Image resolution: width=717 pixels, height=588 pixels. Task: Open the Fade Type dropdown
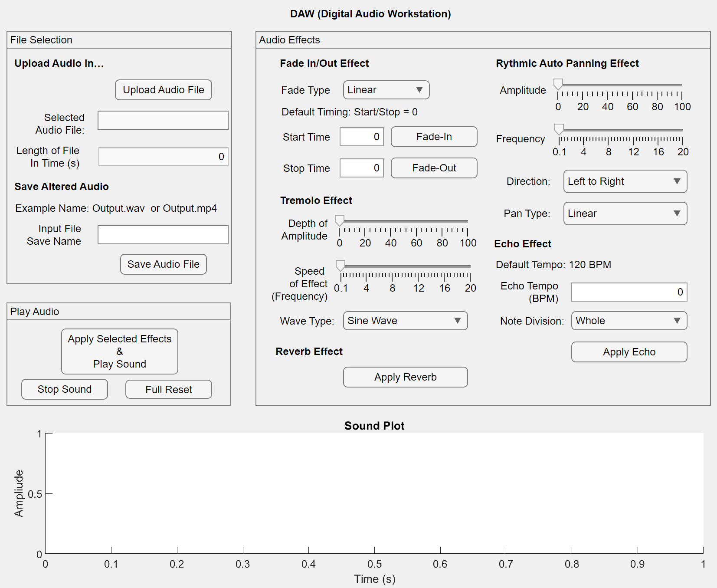pos(386,90)
